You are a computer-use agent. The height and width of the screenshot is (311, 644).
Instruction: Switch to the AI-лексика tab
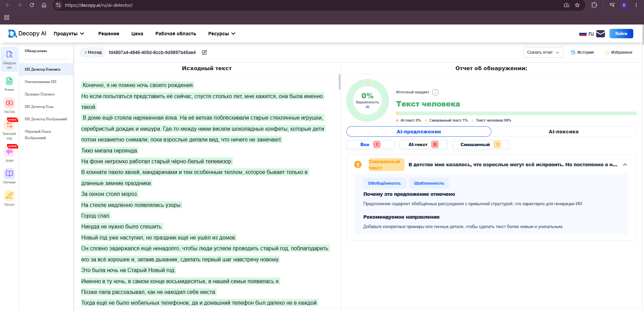563,132
